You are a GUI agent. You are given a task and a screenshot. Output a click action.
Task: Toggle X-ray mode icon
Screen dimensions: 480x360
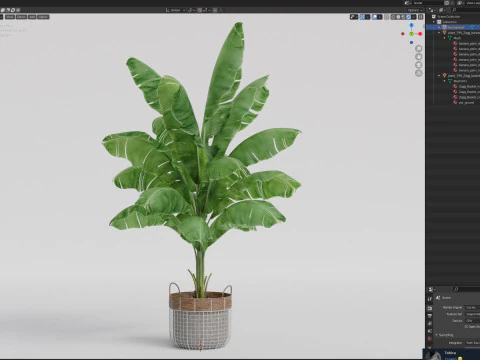tap(387, 17)
